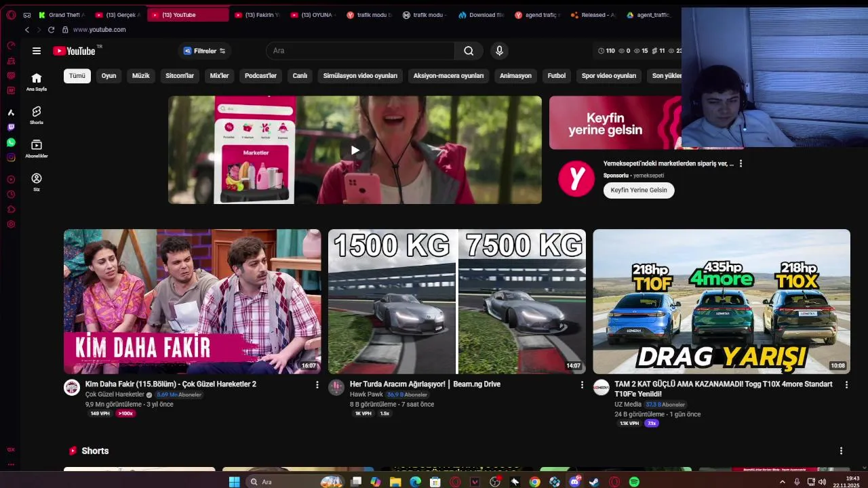Viewport: 868px width, 488px height.
Task: Visit the Çok Güzel Hareketler channel
Action: [115, 394]
